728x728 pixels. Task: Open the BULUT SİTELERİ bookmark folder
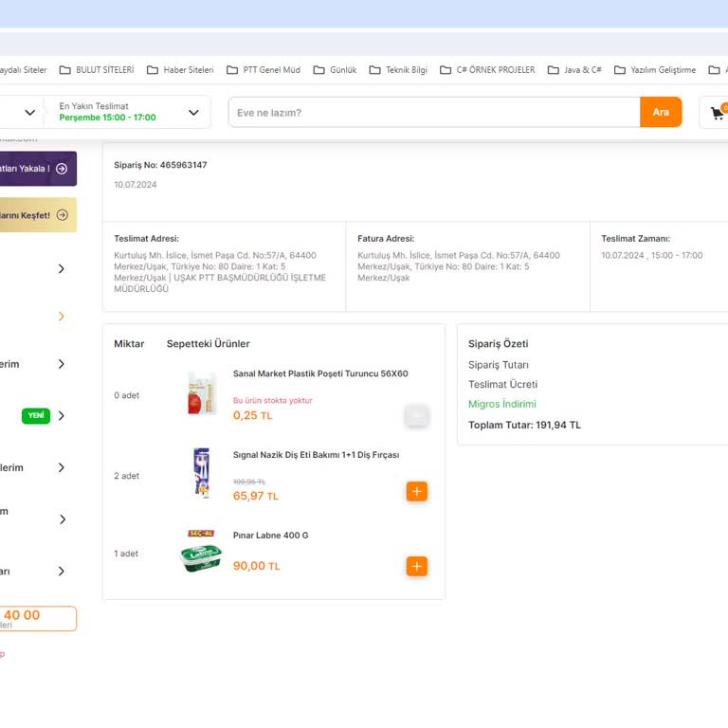pyautogui.click(x=97, y=69)
